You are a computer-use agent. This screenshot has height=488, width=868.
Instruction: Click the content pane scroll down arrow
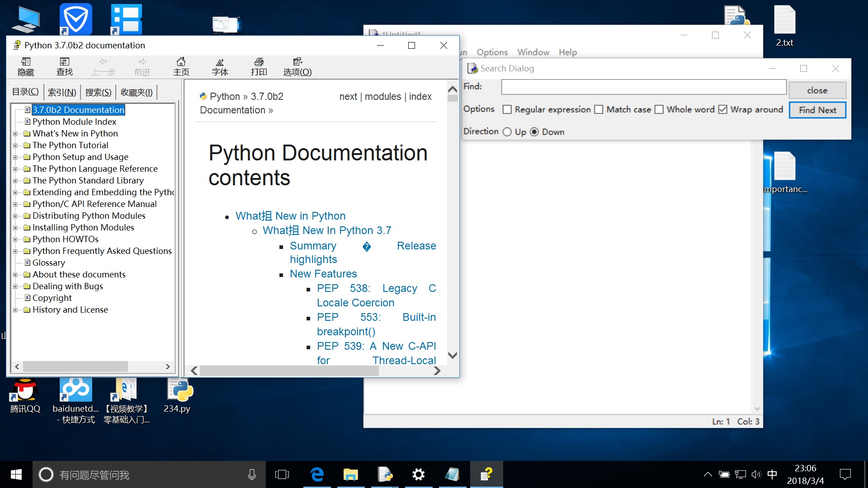point(453,355)
